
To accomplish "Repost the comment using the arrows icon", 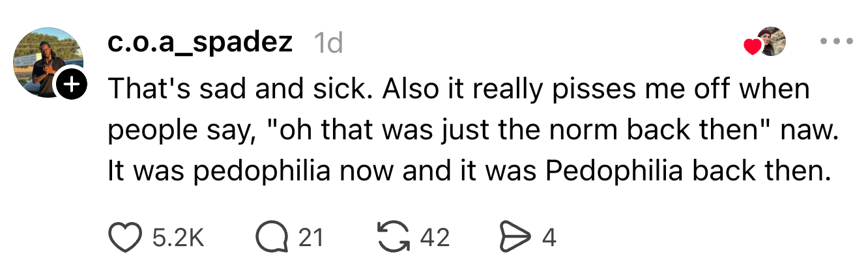I will tap(394, 238).
